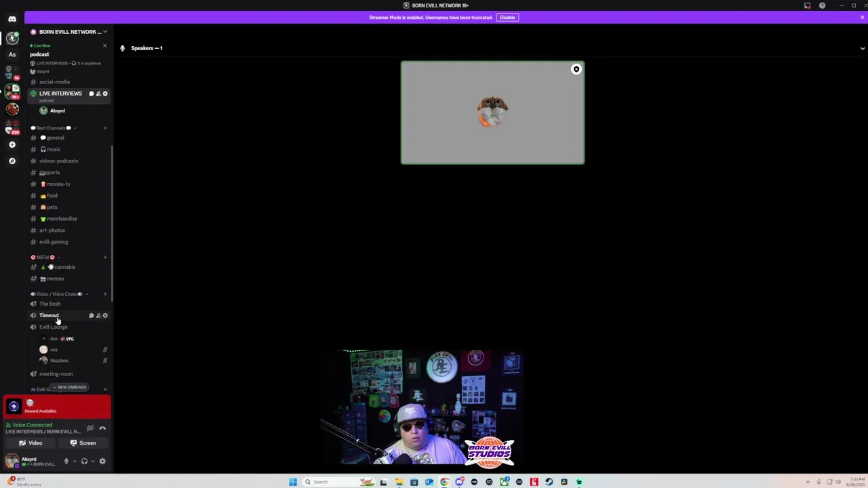
Task: Click the Add a Server plus icon
Action: pyautogui.click(x=12, y=144)
